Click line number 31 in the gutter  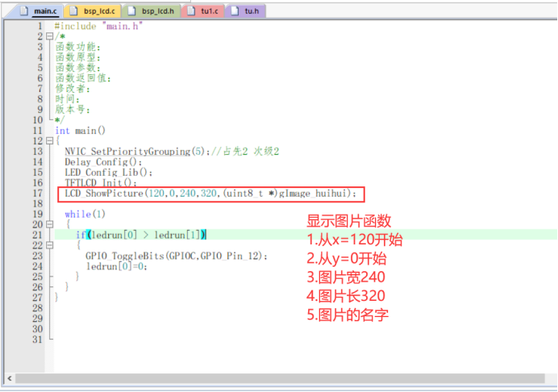click(38, 340)
